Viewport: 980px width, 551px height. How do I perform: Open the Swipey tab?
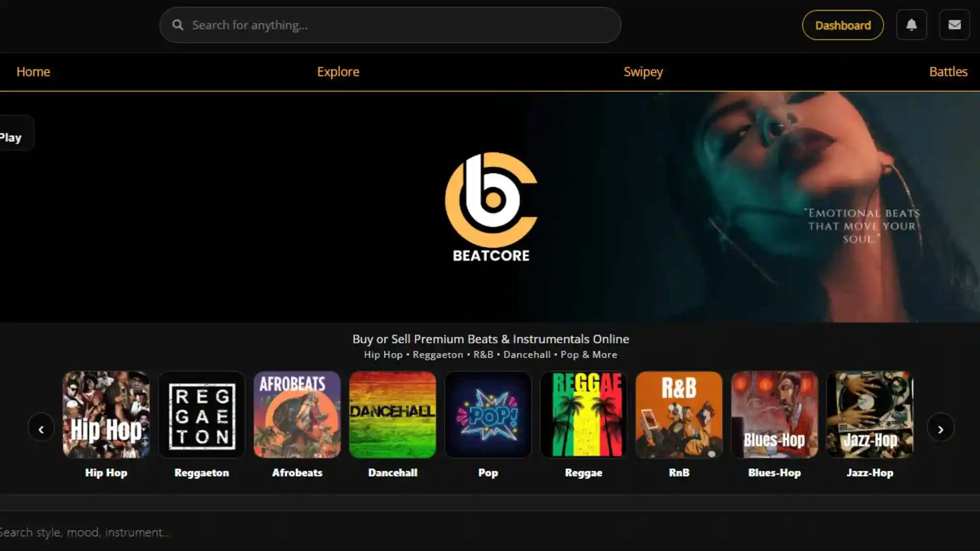(643, 72)
